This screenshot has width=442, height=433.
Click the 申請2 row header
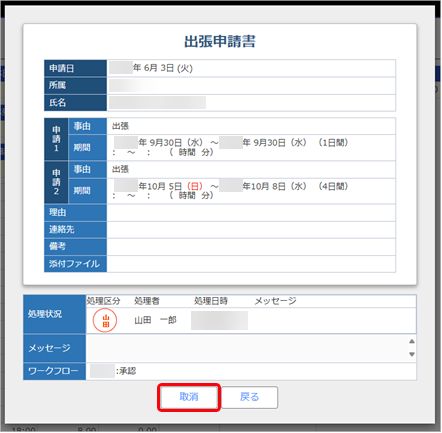[56, 182]
